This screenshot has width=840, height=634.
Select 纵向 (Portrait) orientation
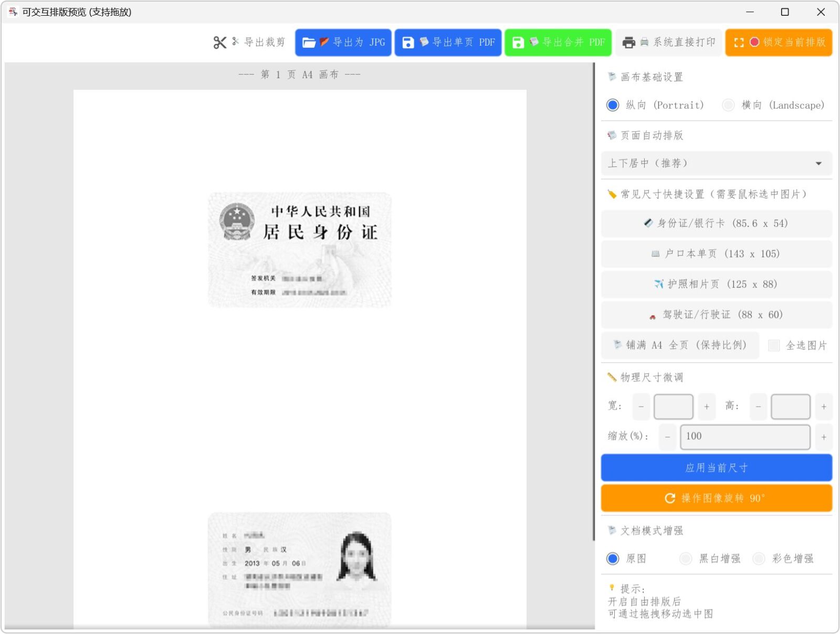coord(613,105)
